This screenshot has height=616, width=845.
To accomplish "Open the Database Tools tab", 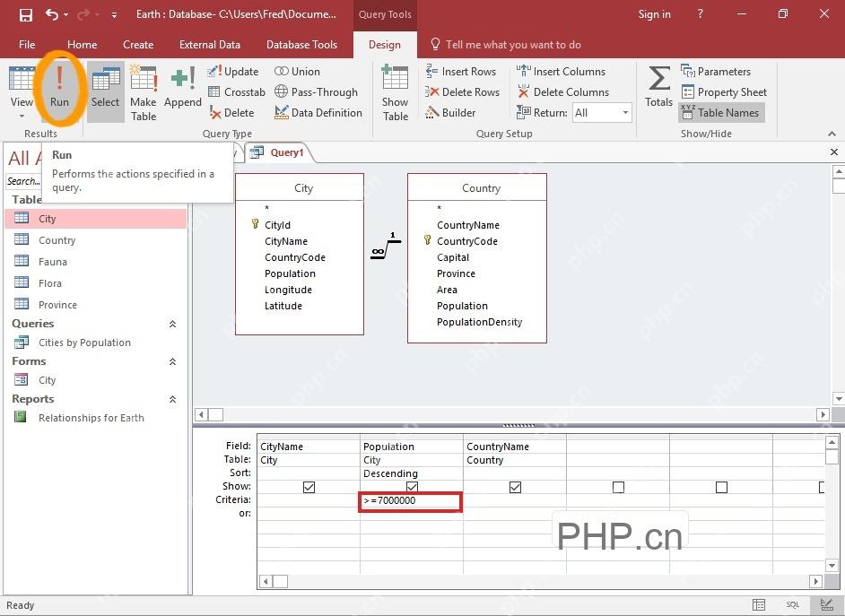I will [301, 45].
